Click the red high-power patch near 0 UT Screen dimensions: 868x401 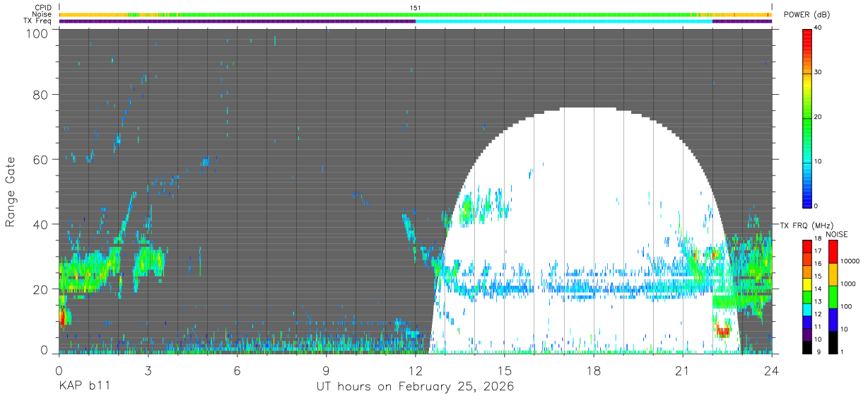point(62,318)
